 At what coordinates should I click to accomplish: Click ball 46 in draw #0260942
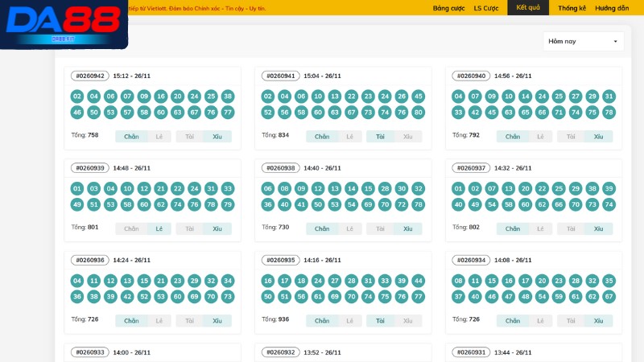(x=77, y=113)
